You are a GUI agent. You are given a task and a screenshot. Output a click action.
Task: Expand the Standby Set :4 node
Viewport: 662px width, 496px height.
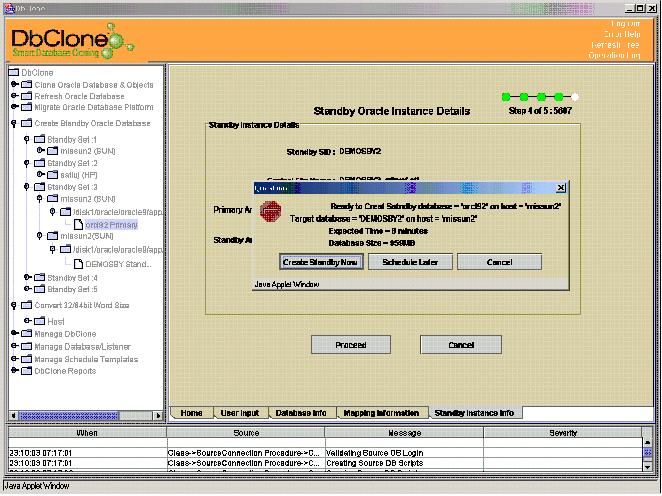[27, 277]
